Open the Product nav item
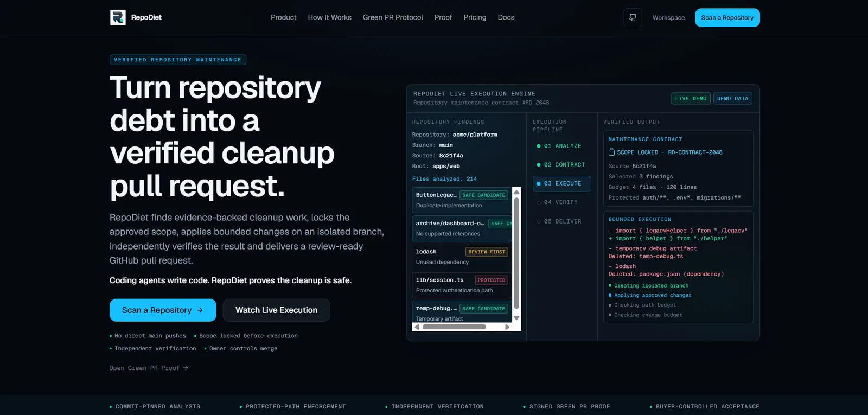 click(x=284, y=17)
